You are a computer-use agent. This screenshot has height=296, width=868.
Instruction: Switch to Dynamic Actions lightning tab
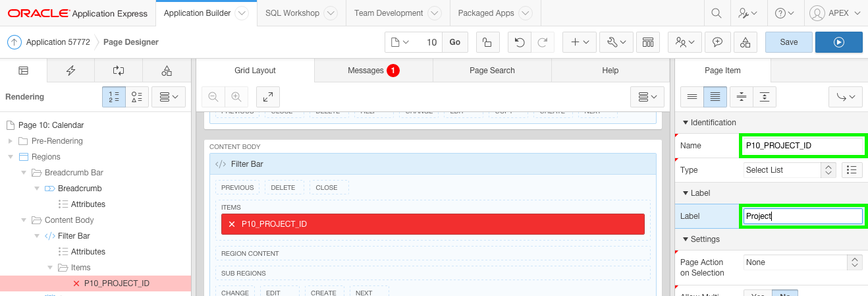[71, 71]
